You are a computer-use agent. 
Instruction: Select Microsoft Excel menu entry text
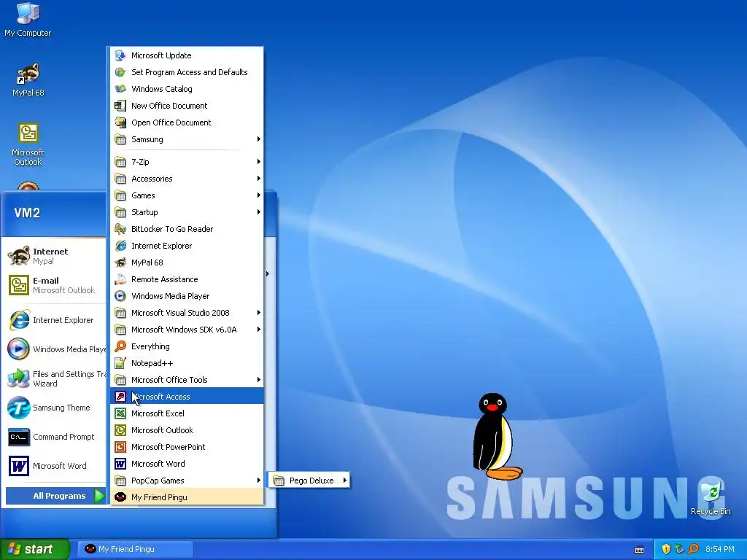point(158,413)
